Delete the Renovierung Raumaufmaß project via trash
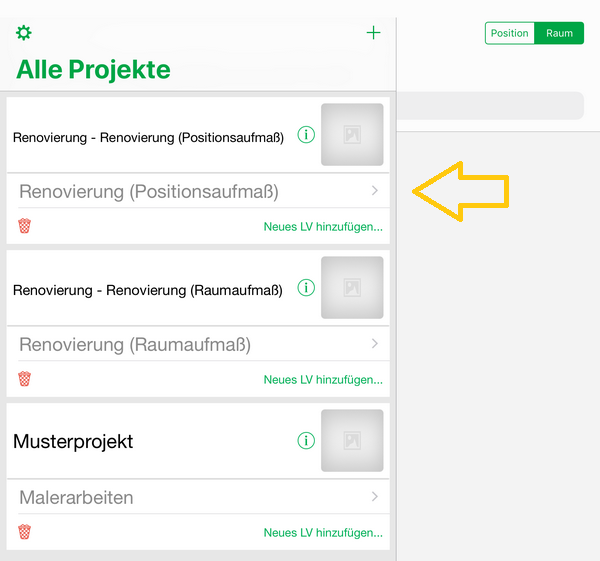Viewport: 600px width, 561px height. (x=25, y=379)
